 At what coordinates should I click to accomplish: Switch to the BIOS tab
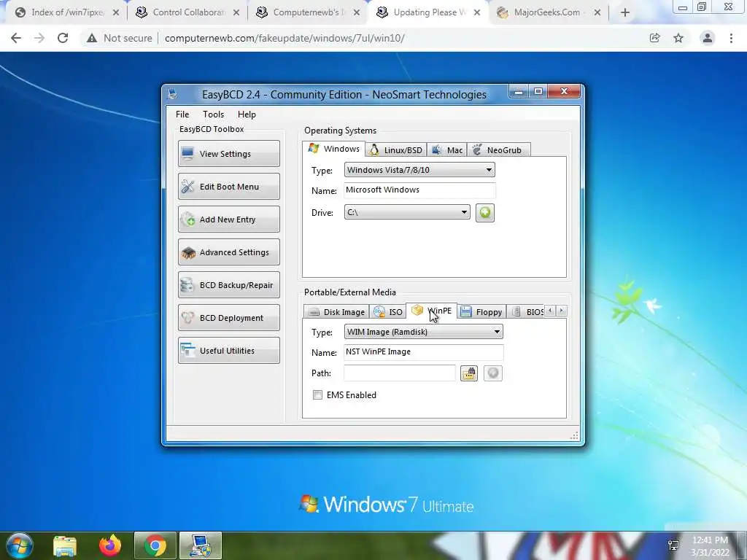[527, 312]
